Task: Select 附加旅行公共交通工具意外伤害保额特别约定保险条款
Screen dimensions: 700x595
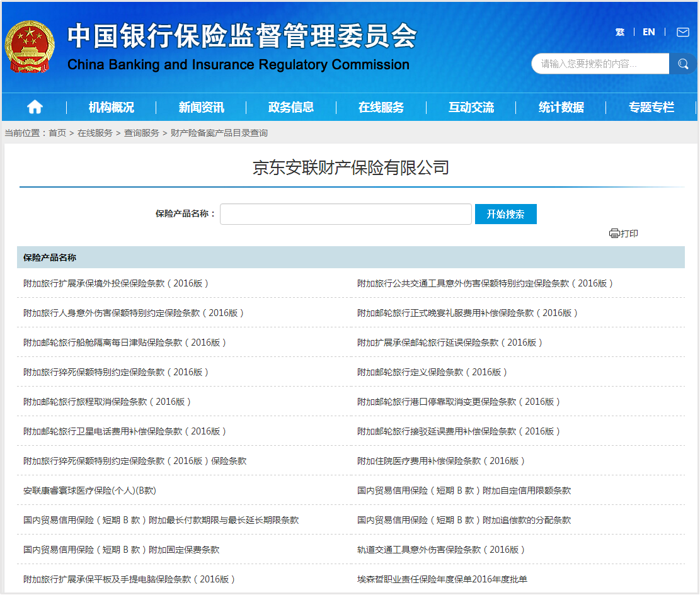Action: click(x=485, y=283)
